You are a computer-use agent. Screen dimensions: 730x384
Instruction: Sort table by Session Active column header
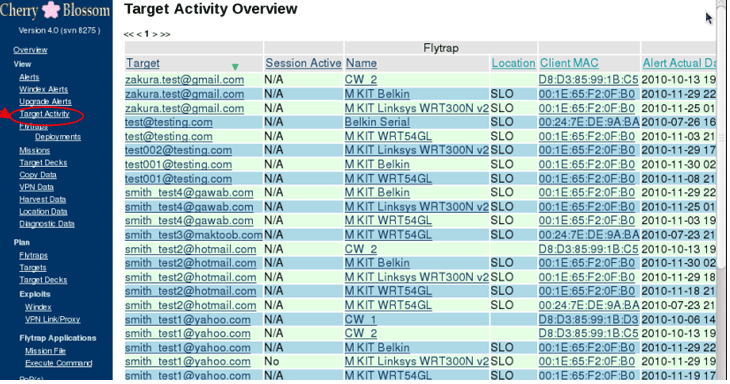pyautogui.click(x=303, y=63)
